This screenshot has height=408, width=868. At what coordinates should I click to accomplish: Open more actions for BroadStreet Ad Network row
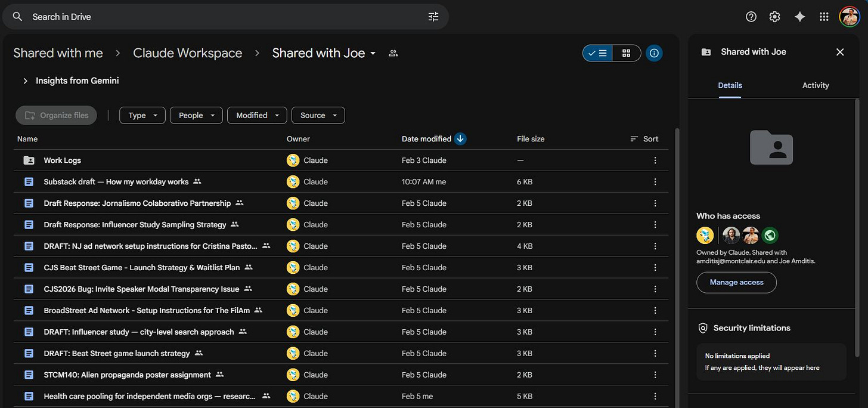(655, 310)
